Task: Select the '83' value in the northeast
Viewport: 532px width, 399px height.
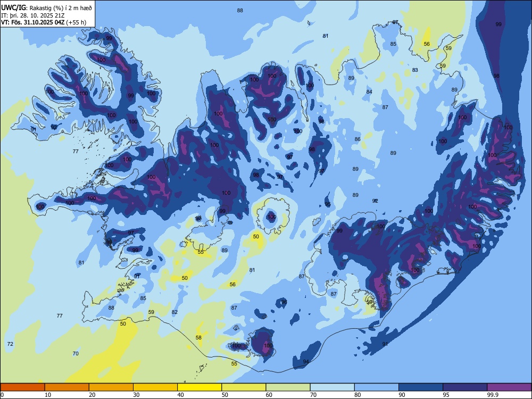Action: point(415,70)
